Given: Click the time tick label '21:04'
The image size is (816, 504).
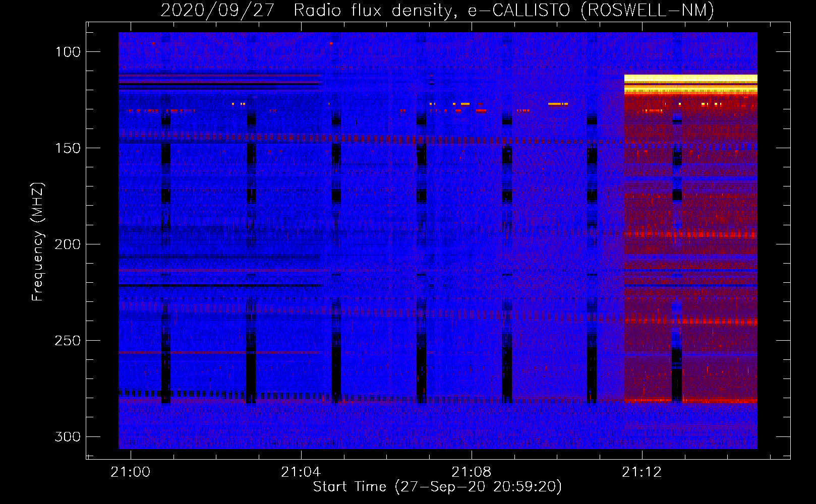Looking at the screenshot, I should (301, 472).
